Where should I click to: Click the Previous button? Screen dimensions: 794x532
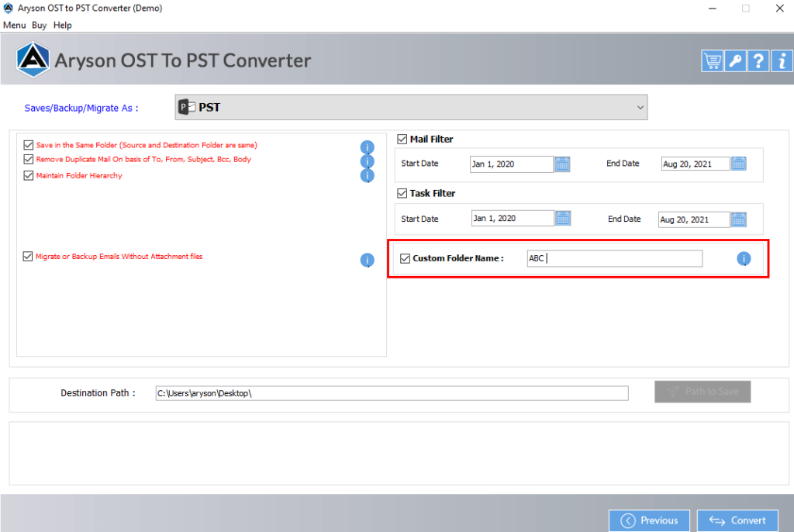point(649,520)
